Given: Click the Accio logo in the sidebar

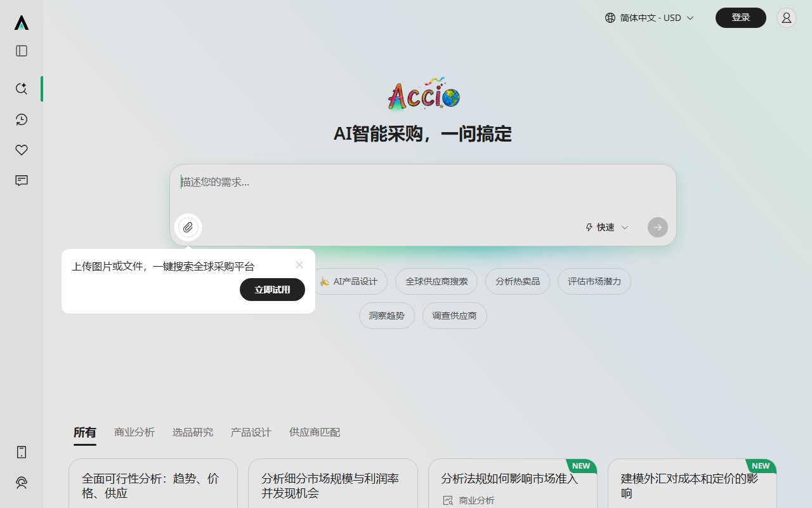Looking at the screenshot, I should (x=21, y=23).
